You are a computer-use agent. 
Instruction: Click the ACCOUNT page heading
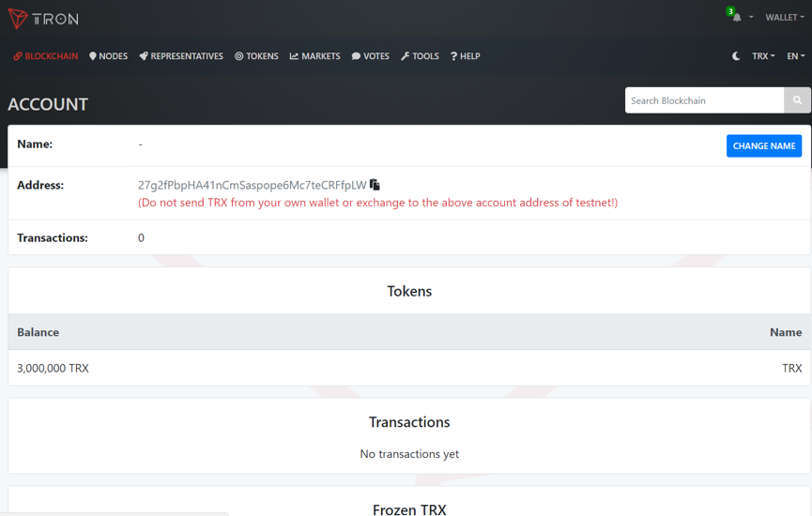click(x=48, y=104)
